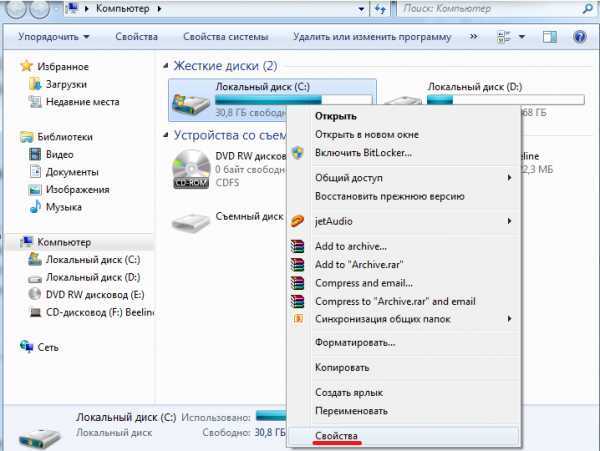Click the Компьютер icon in navigation tree

pos(26,242)
